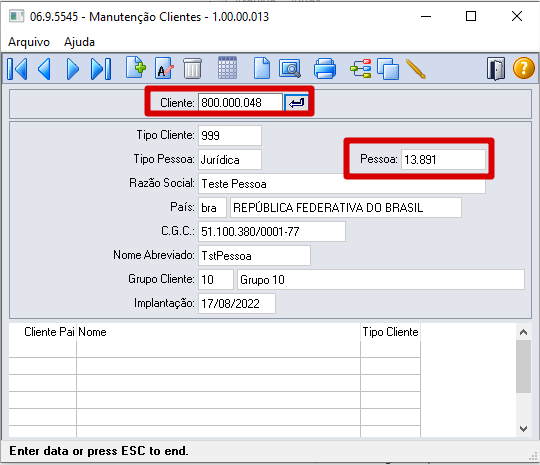The height and width of the screenshot is (465, 540).
Task: Open the search magnifier icon
Action: pyautogui.click(x=290, y=68)
